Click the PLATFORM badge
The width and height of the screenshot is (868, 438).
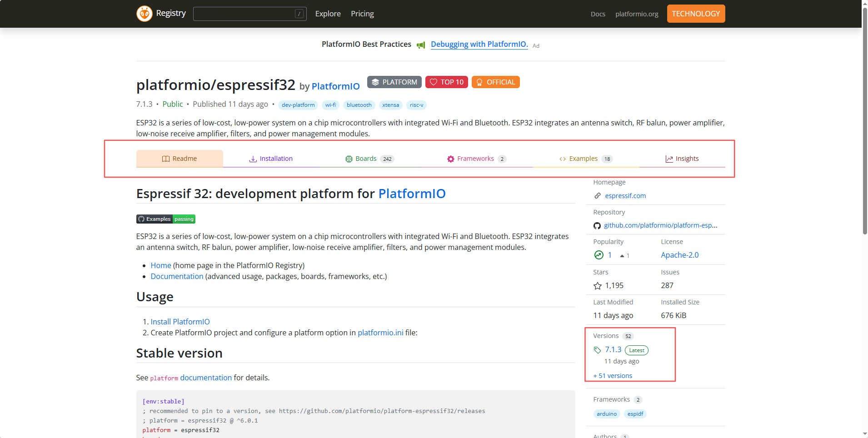point(394,82)
